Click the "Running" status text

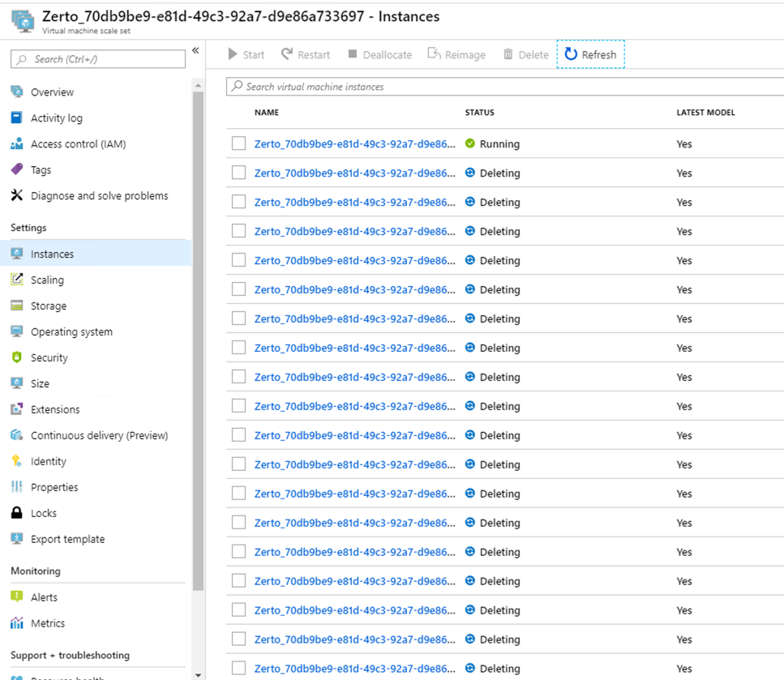(x=499, y=144)
